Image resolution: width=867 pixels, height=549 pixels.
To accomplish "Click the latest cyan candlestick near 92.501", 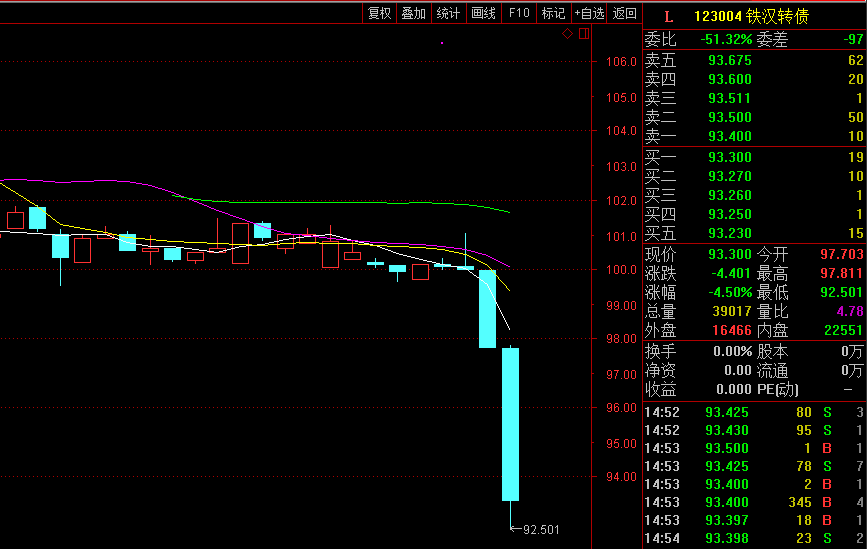I will tap(510, 423).
